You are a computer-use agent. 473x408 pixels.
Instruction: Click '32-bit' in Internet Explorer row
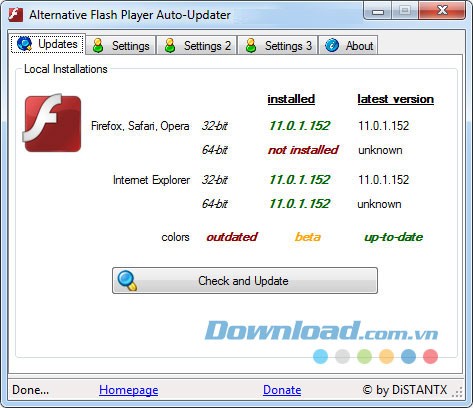pos(214,180)
